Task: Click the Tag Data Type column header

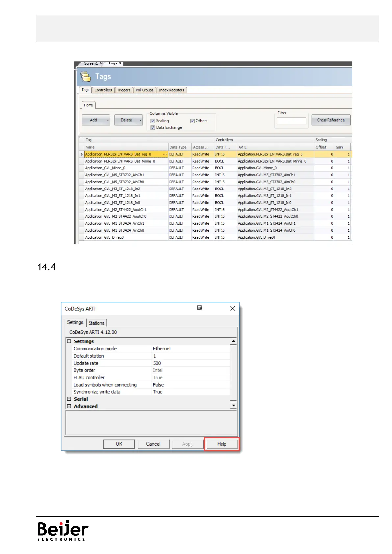Action: pyautogui.click(x=179, y=147)
